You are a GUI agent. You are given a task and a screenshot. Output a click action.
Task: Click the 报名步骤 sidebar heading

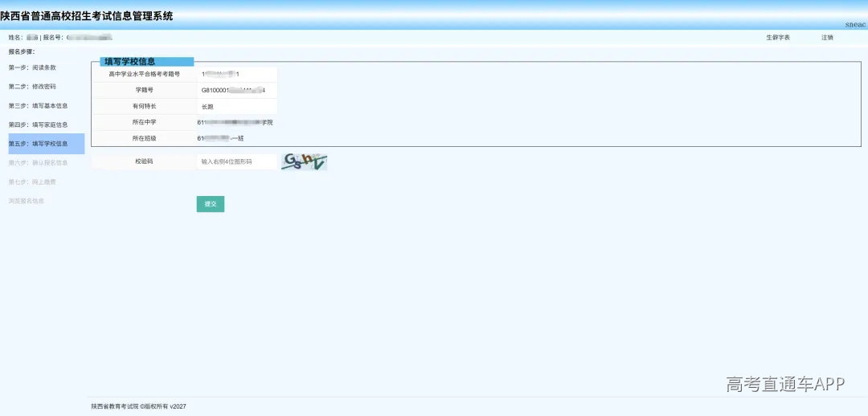tap(22, 51)
